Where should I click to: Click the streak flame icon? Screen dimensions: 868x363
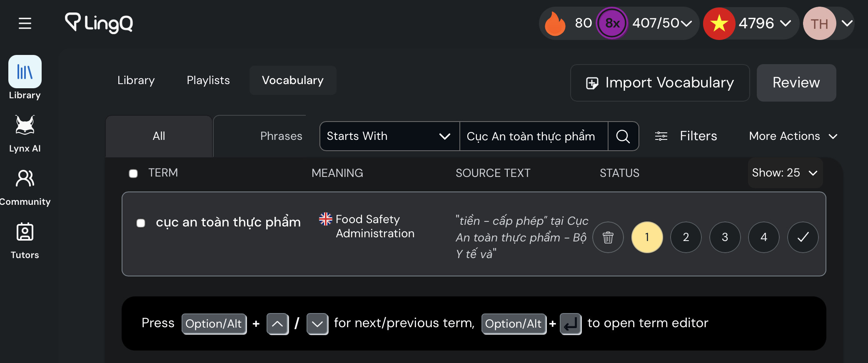(x=556, y=24)
